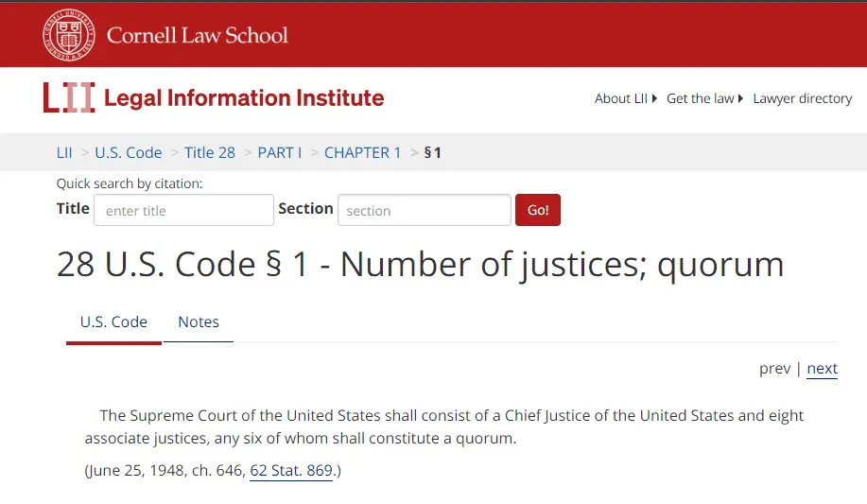Focus the Title citation input field

click(x=183, y=210)
